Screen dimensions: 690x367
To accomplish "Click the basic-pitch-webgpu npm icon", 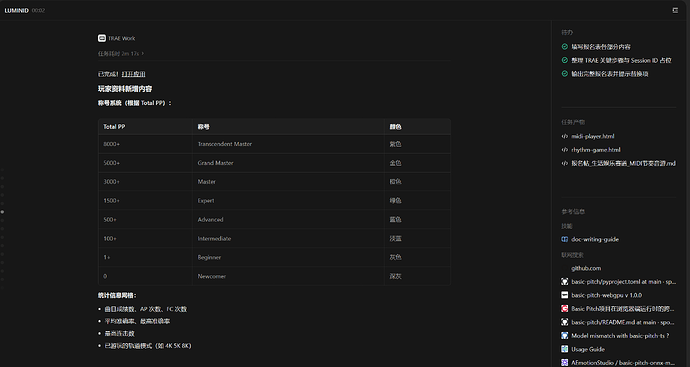I will tap(565, 295).
